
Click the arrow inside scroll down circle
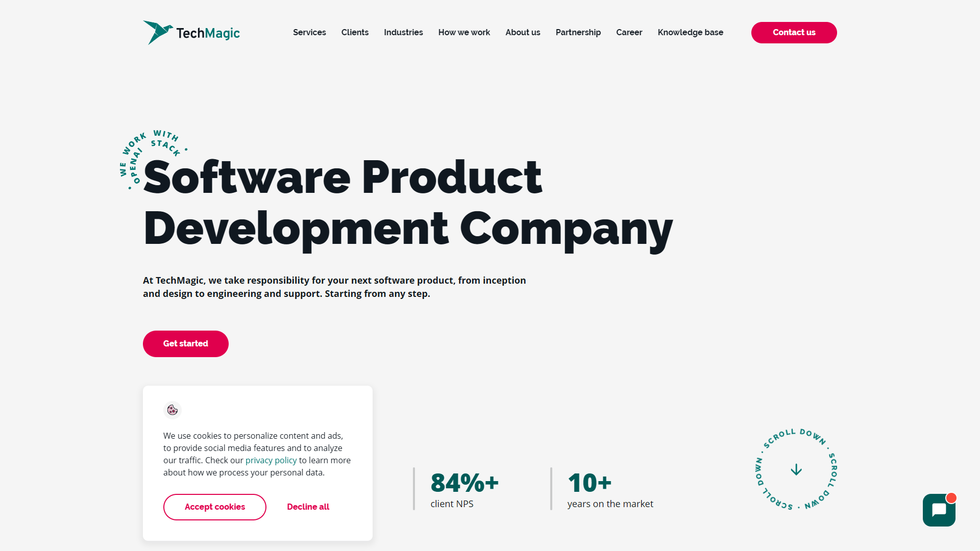(x=796, y=469)
